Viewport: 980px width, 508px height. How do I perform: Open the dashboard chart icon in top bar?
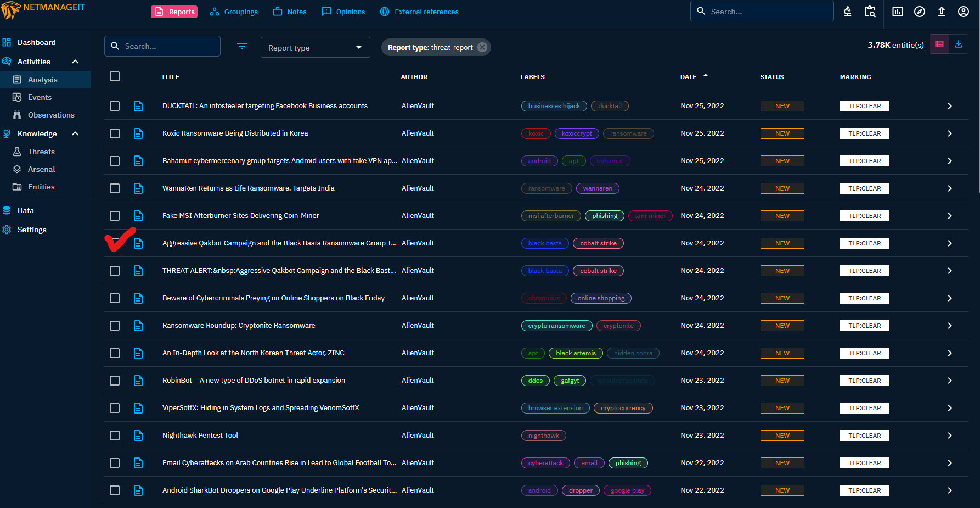(x=898, y=12)
